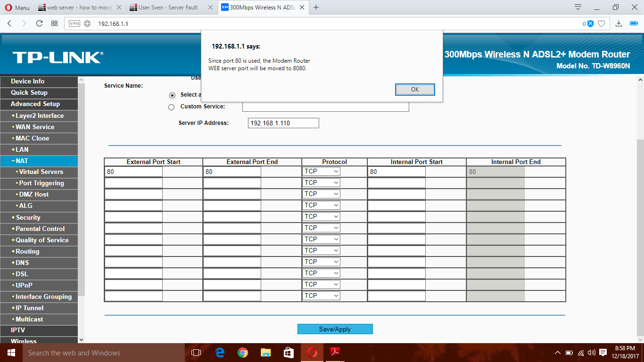Click the sidebar menu scrollbar down arrow

81,339
